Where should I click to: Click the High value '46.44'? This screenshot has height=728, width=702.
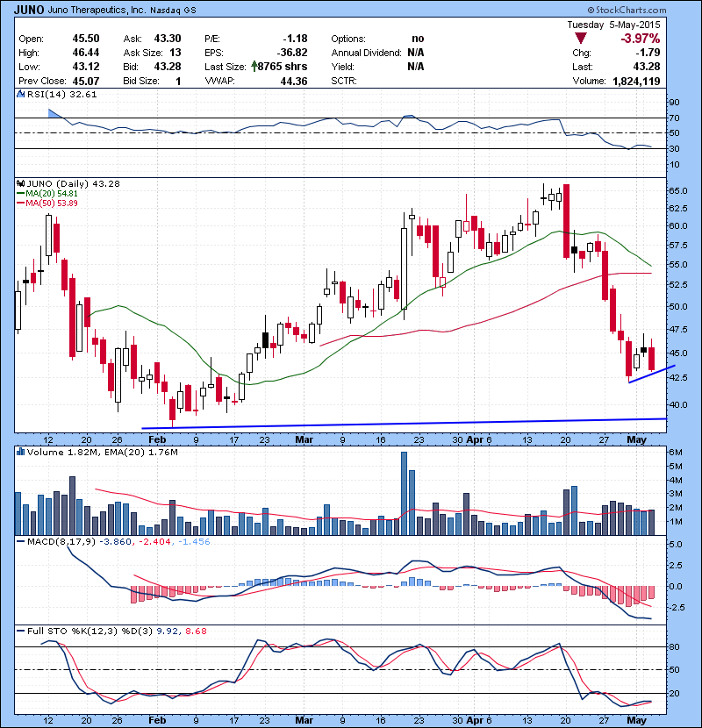point(86,53)
